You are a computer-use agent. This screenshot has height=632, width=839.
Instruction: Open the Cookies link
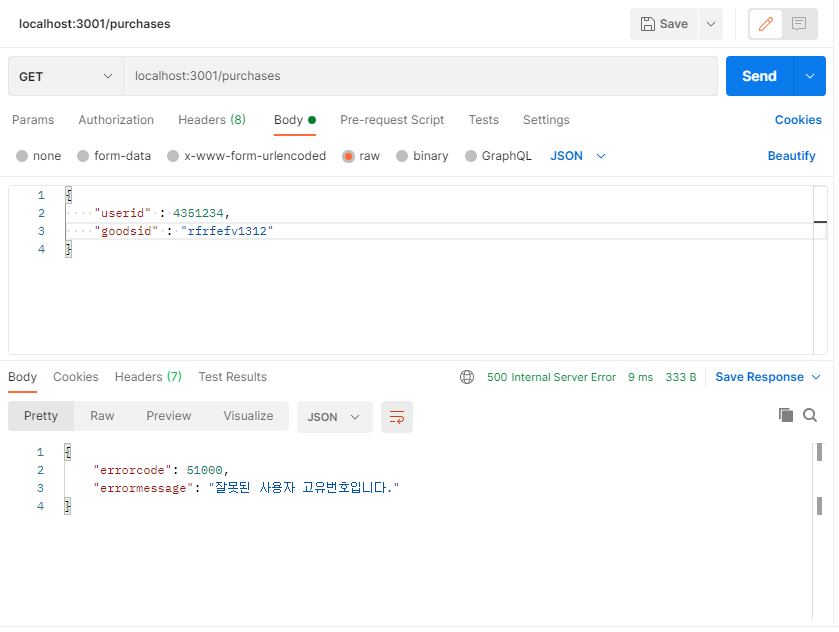coord(798,120)
